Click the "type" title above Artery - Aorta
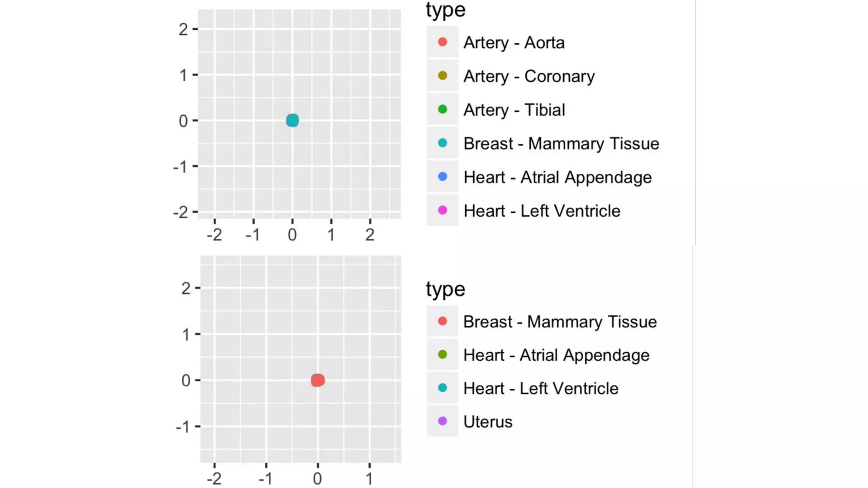This screenshot has width=868, height=488. coord(445,10)
